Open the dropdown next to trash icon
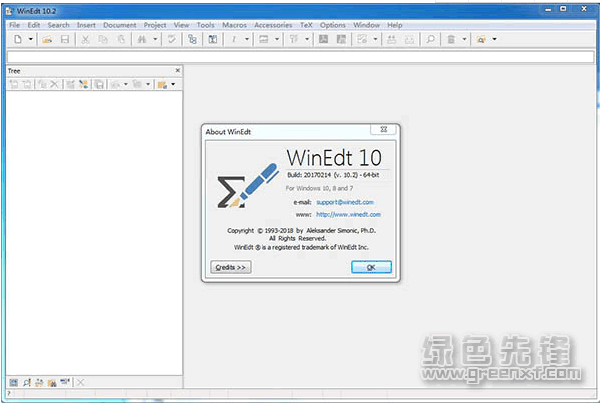 point(464,39)
